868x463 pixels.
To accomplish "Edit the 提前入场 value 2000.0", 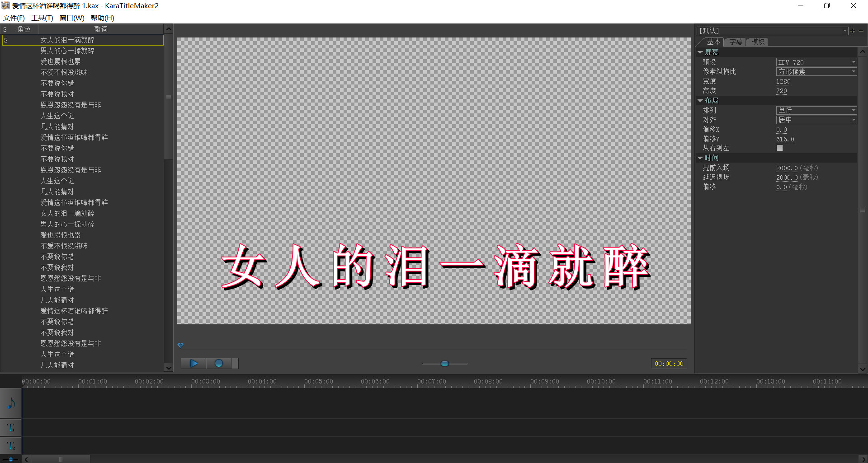I will click(x=787, y=168).
